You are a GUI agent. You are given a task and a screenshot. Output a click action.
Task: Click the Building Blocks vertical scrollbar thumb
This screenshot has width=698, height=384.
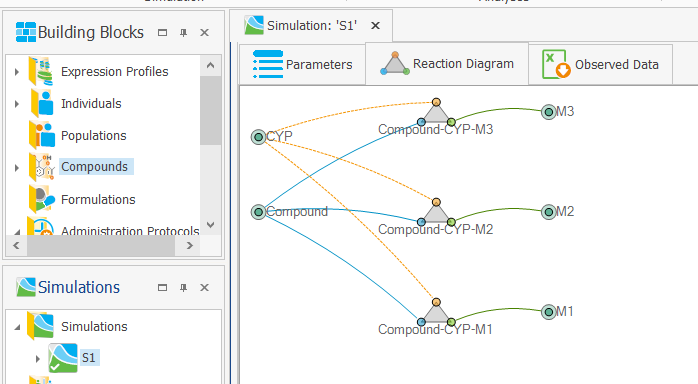point(211,110)
